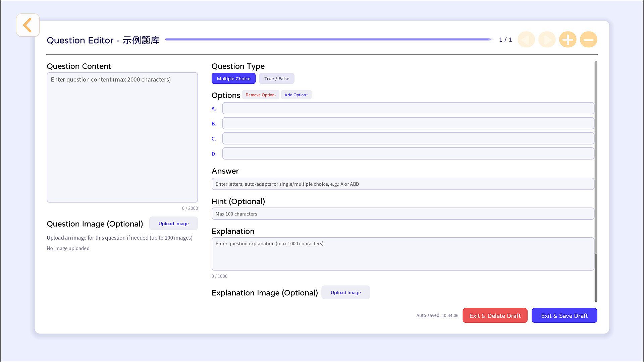Image resolution: width=644 pixels, height=362 pixels.
Task: Click Exit & Save Draft button
Action: pos(565,316)
